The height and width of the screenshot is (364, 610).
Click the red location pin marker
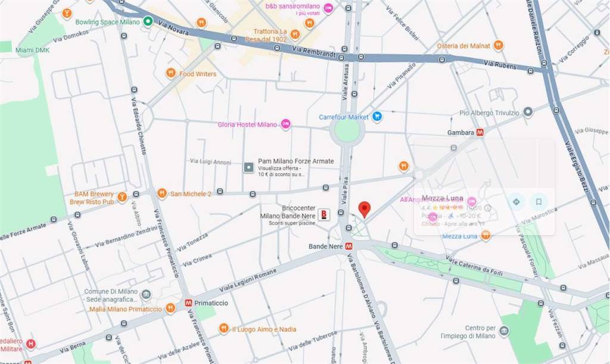[x=364, y=210]
